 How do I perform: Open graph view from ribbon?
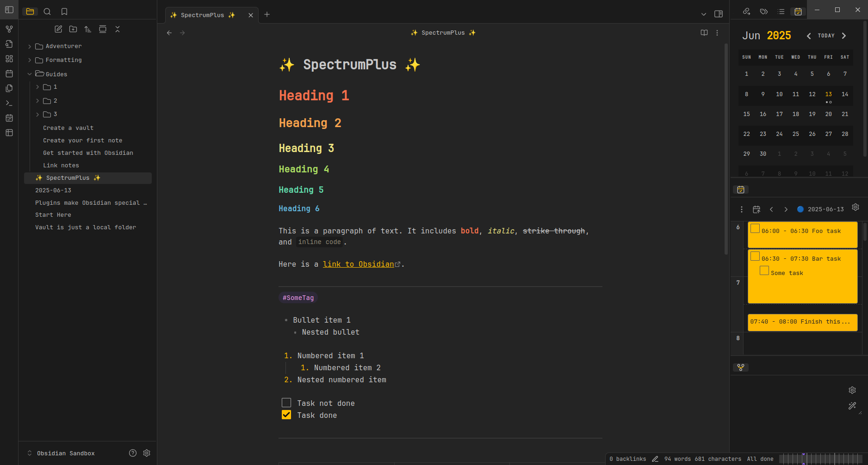point(9,29)
